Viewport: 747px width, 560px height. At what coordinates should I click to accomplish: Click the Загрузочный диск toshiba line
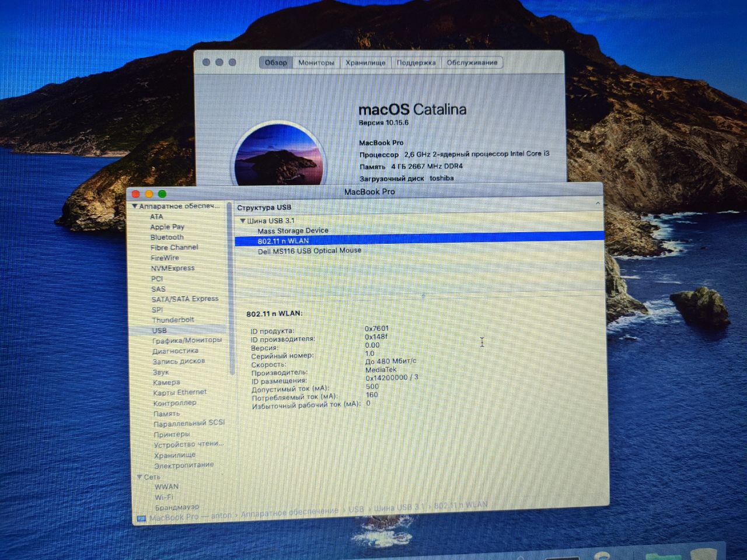406,178
